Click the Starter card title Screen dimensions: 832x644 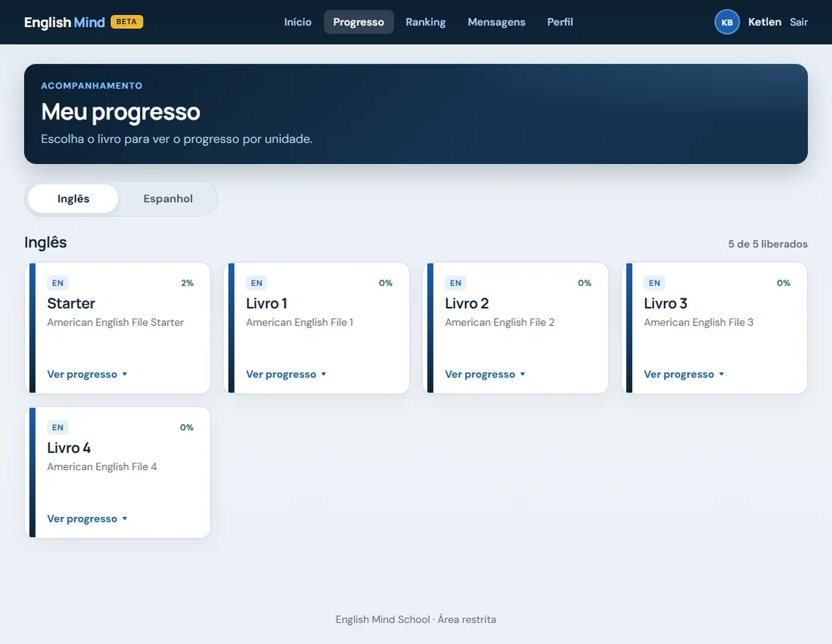point(71,303)
